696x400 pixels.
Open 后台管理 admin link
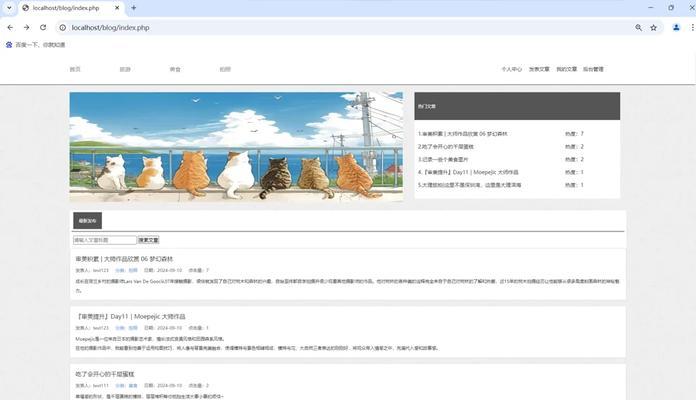593,69
